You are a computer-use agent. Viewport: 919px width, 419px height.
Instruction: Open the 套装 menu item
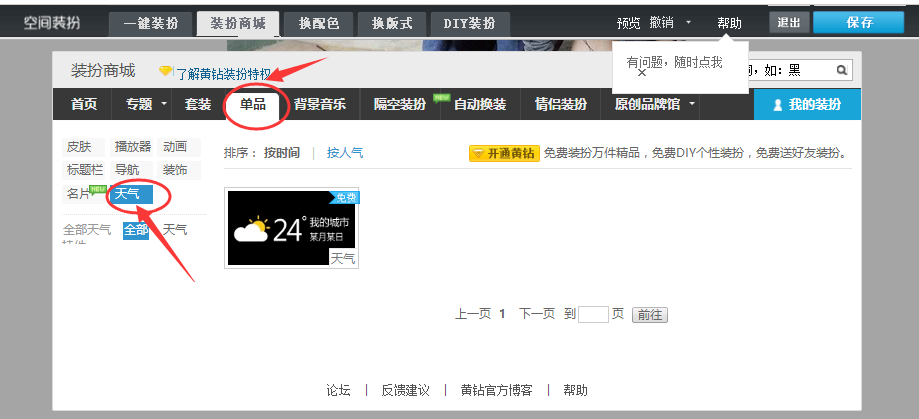pos(198,104)
